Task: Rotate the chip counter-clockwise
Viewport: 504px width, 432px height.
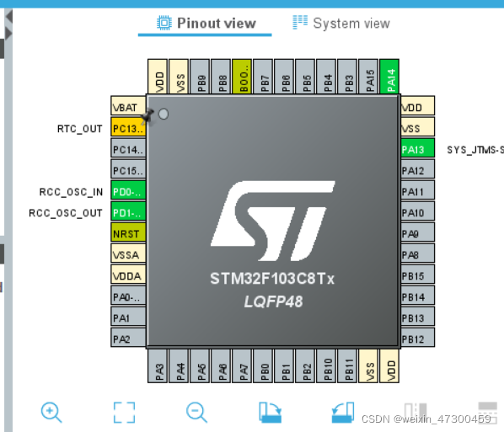Action: click(343, 412)
